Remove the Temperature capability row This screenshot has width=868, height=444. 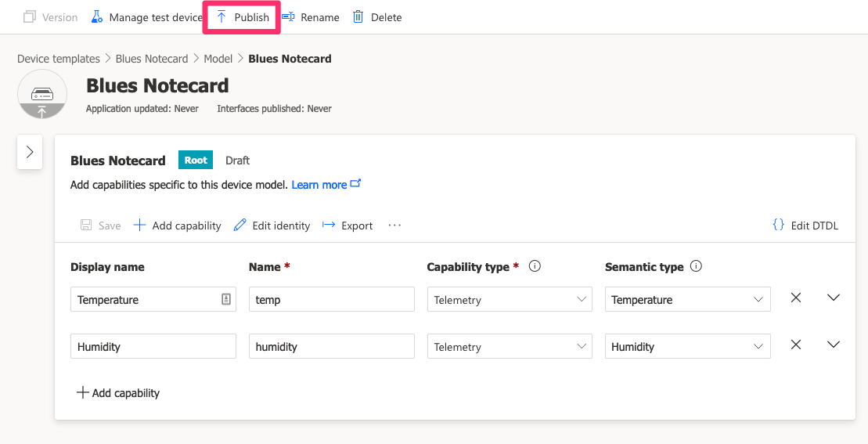[x=796, y=298]
